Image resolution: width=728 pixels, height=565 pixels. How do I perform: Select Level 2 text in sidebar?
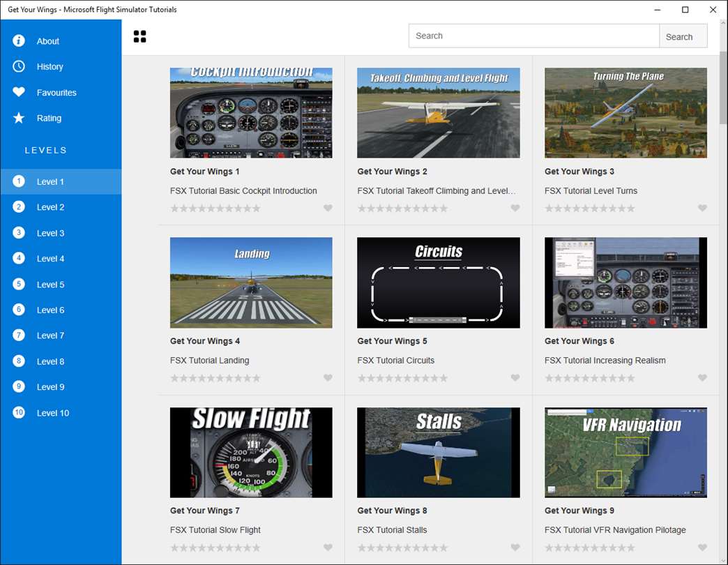(x=51, y=208)
